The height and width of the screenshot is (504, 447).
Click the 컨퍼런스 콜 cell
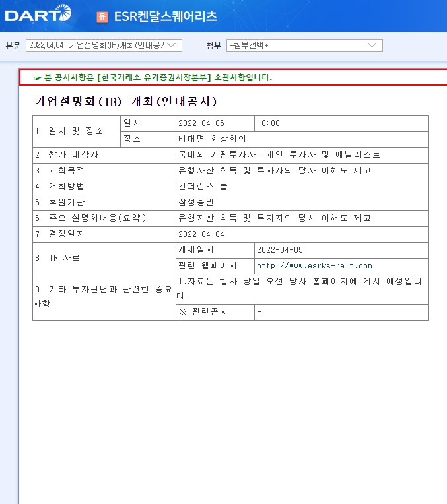click(302, 187)
